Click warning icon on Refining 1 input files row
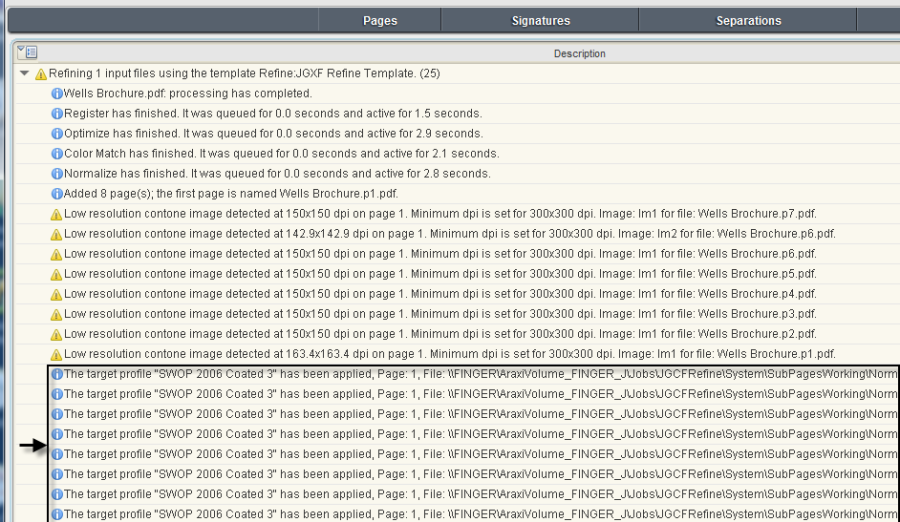The width and height of the screenshot is (900, 522). pyautogui.click(x=41, y=74)
